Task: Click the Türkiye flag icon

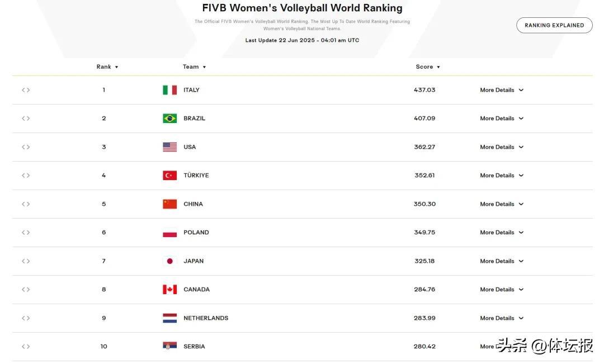Action: [x=169, y=176]
